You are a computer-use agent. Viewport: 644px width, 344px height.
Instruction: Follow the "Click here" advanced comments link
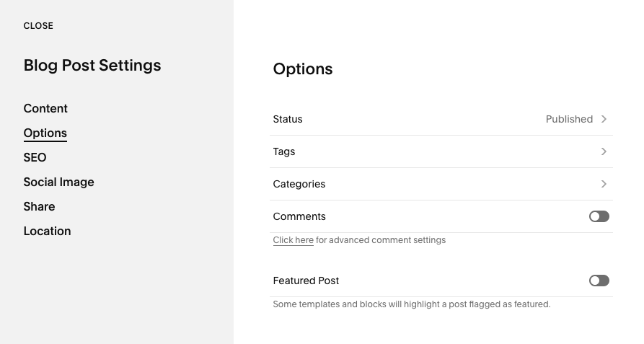pyautogui.click(x=293, y=240)
